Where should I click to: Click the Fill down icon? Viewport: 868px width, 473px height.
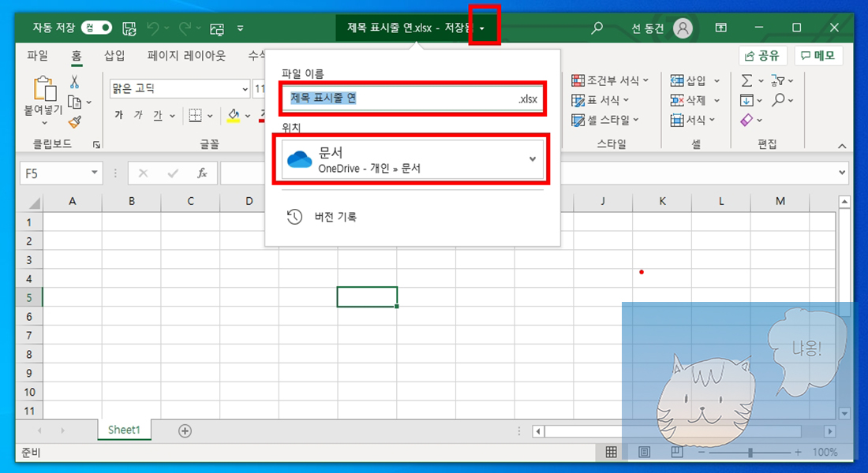746,100
